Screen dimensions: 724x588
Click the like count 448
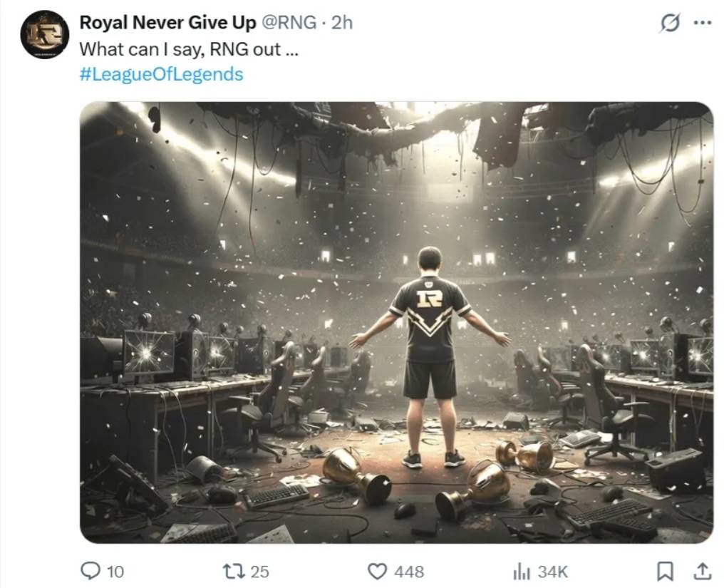[409, 572]
